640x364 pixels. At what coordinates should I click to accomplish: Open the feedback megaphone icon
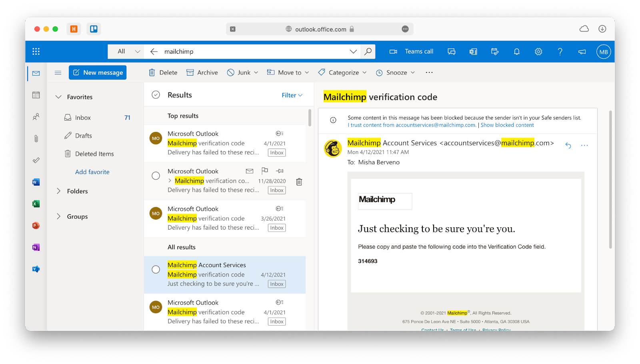[582, 52]
